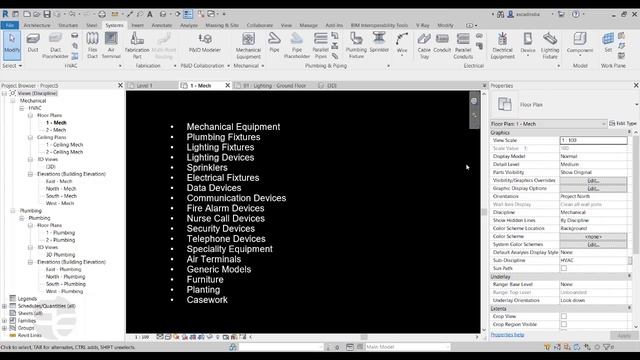
Task: Choose the Parallel Conduits tool
Action: 463,46
